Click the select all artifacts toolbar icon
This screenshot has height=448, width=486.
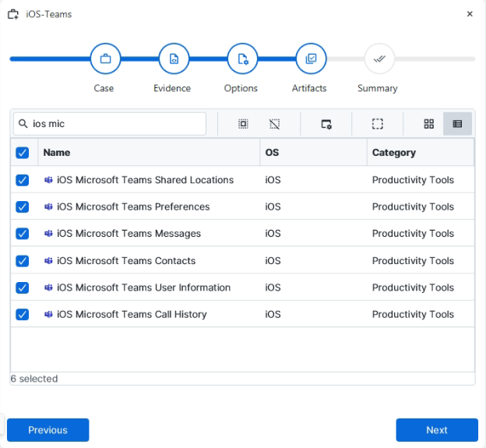[x=243, y=124]
